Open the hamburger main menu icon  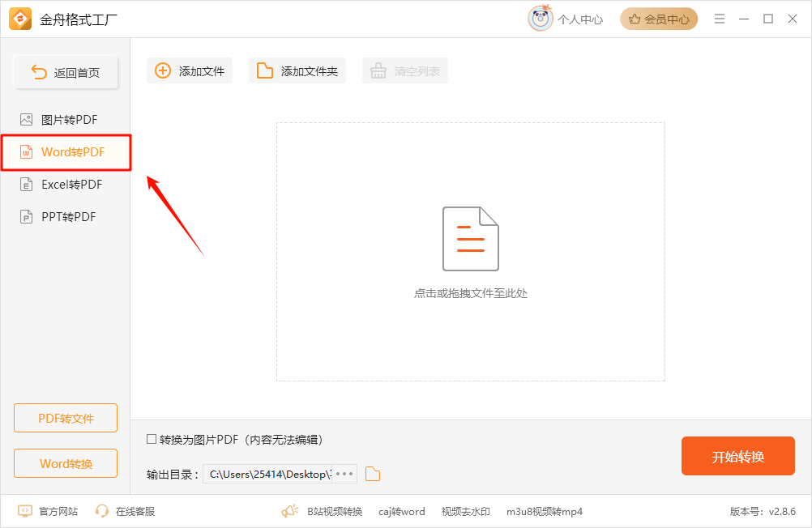click(720, 19)
